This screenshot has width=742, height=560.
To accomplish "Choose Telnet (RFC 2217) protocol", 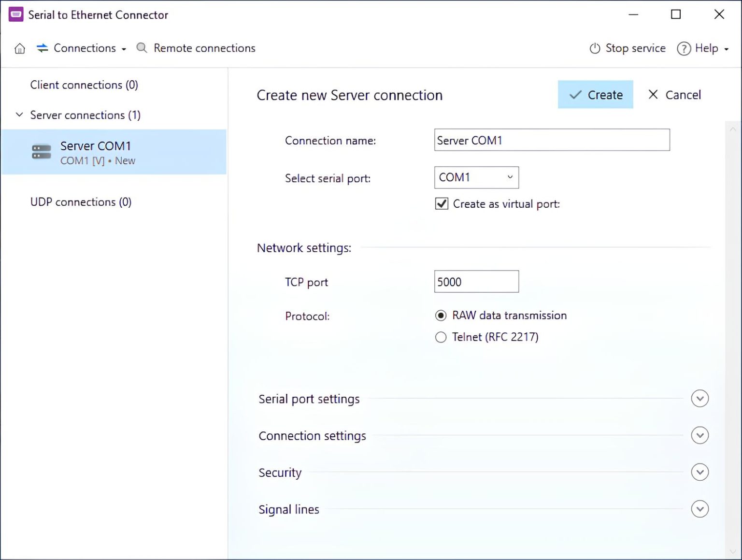I will point(441,337).
